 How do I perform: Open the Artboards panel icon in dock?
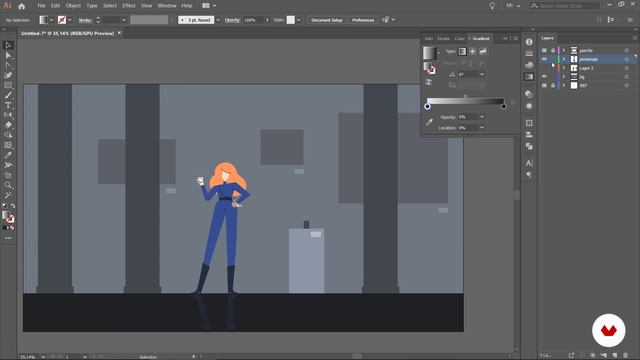(529, 123)
